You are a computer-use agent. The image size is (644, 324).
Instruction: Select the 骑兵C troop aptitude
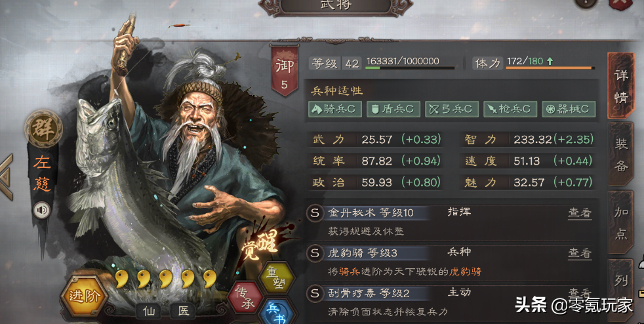[x=334, y=110]
